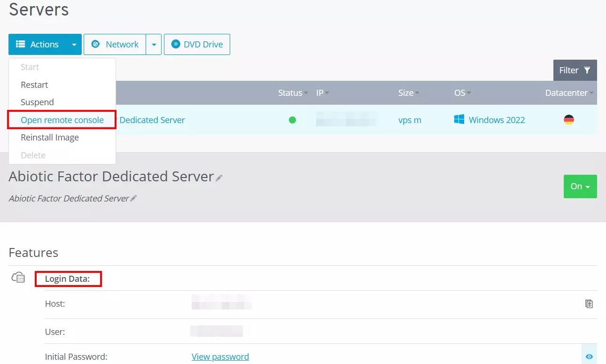606x364 pixels.
Task: Sort table by OS column
Action: [x=462, y=93]
